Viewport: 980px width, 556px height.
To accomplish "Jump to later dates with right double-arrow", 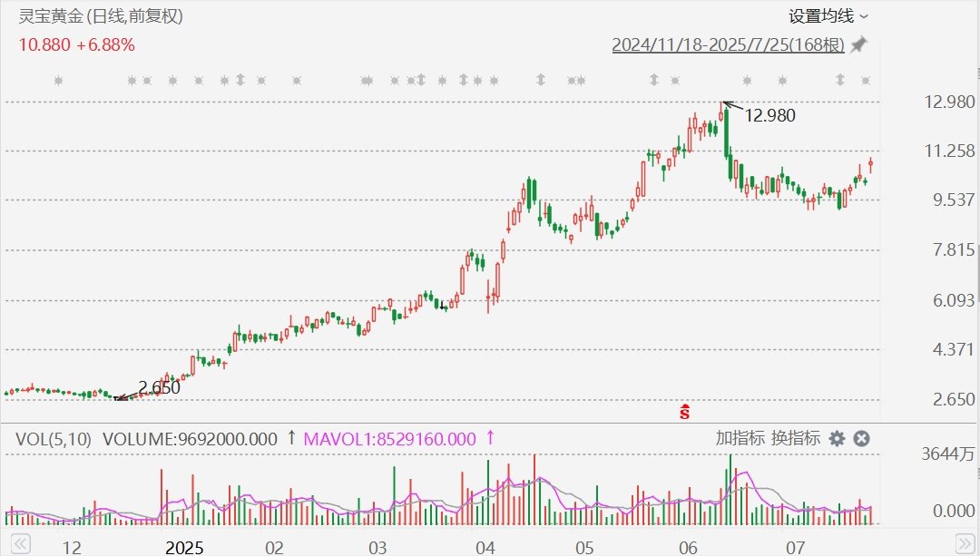I will tap(965, 543).
